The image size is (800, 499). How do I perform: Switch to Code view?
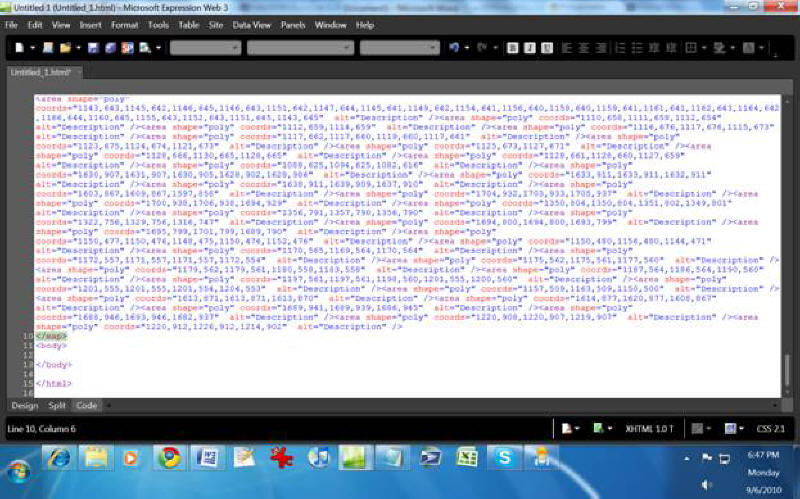pyautogui.click(x=86, y=405)
